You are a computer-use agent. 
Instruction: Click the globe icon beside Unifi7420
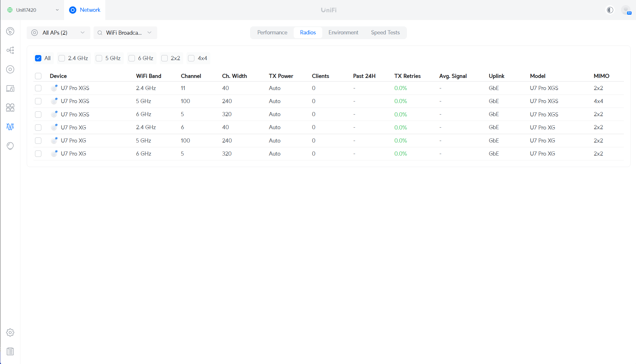(10, 10)
